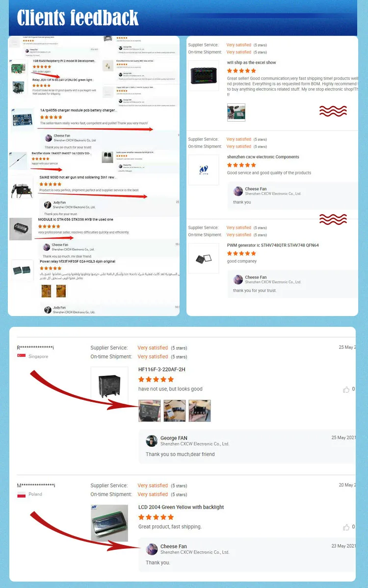
Task: Click George FAN's avatar icon
Action: pyautogui.click(x=152, y=441)
